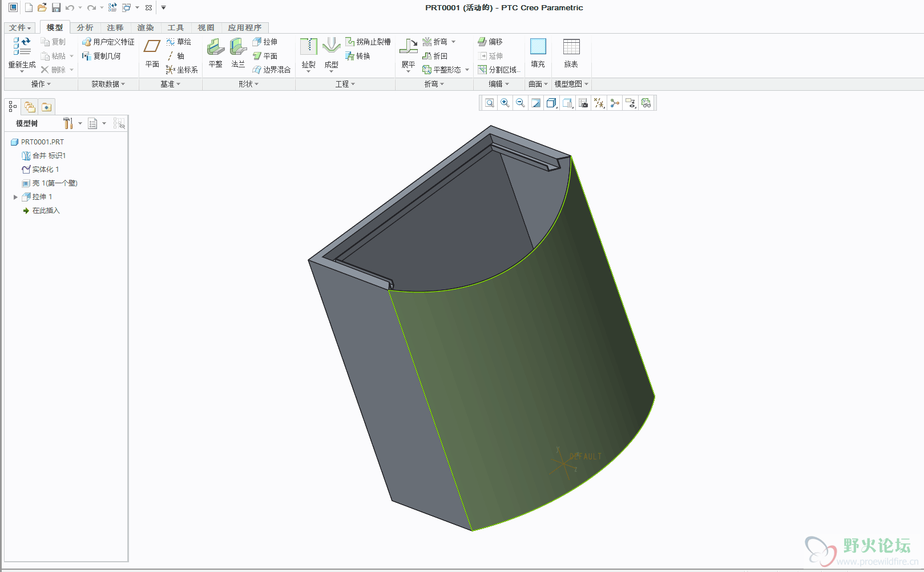The height and width of the screenshot is (572, 924).
Task: Toggle coordinate system display in graphics toolbar
Action: (x=631, y=103)
